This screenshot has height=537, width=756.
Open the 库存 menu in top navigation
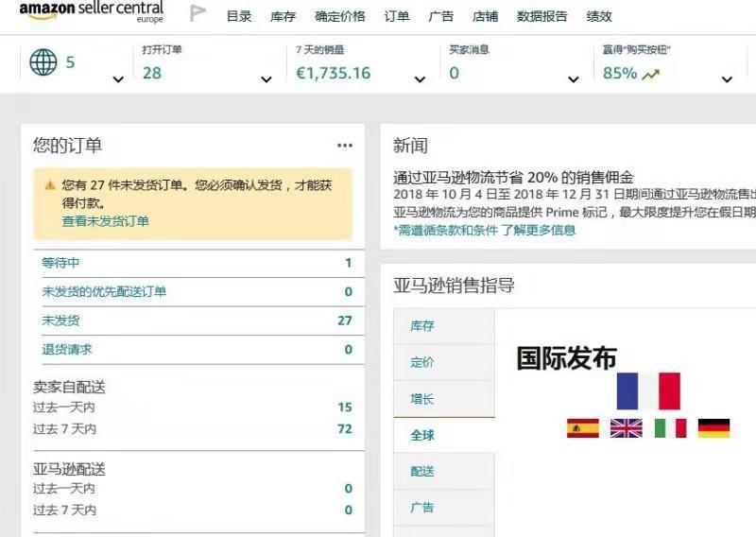(x=283, y=16)
